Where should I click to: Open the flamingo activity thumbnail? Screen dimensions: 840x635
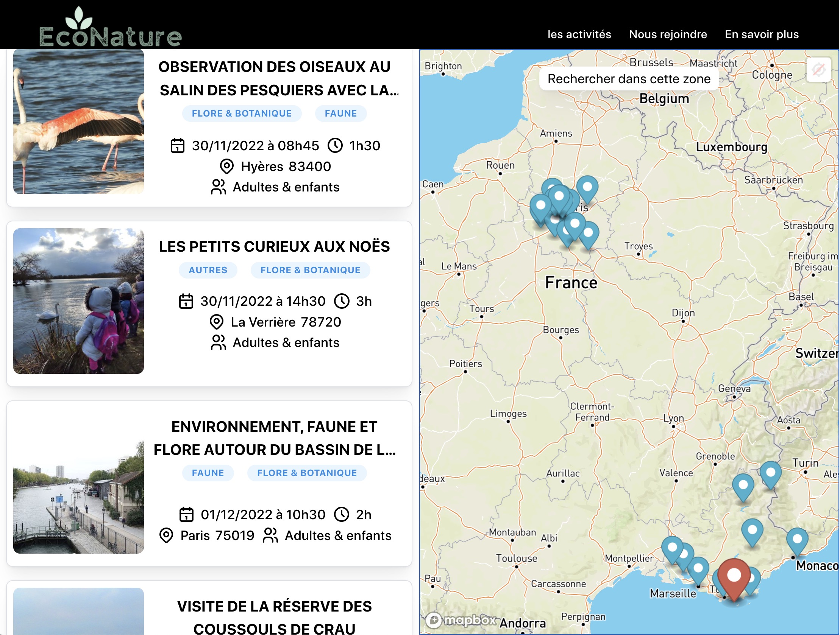coord(79,121)
